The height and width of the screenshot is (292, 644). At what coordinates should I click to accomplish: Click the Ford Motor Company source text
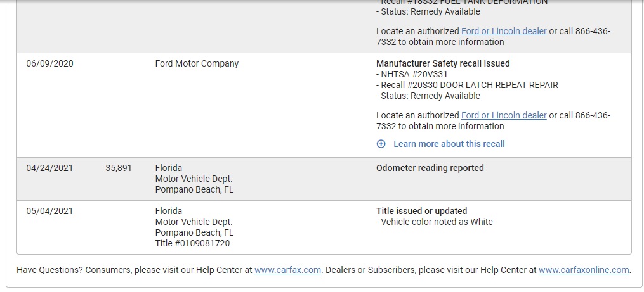(x=197, y=63)
